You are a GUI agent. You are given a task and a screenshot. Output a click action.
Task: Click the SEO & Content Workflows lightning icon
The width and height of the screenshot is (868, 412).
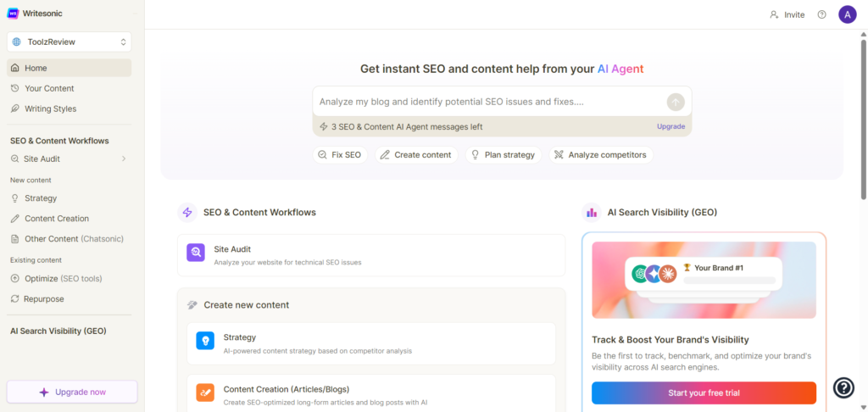click(x=187, y=213)
